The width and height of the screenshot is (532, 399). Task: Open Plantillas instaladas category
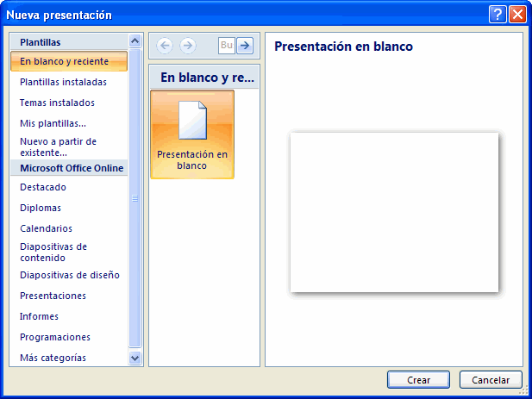pos(63,82)
